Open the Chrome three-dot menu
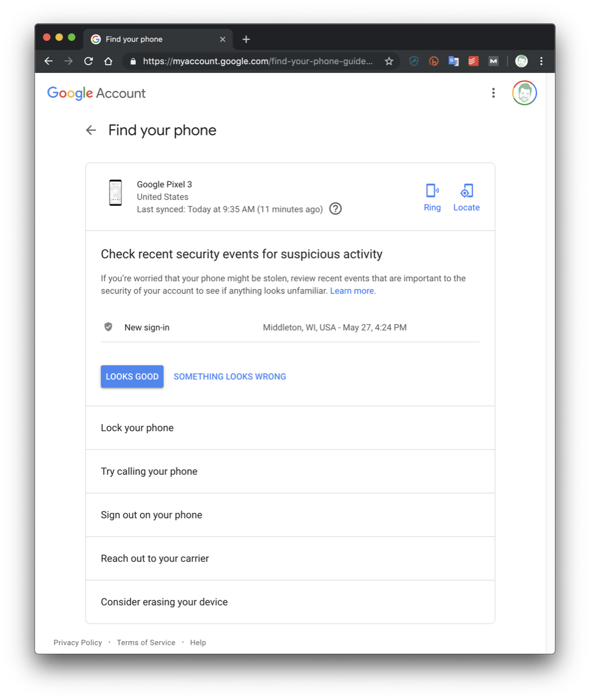This screenshot has width=590, height=700. [x=542, y=61]
